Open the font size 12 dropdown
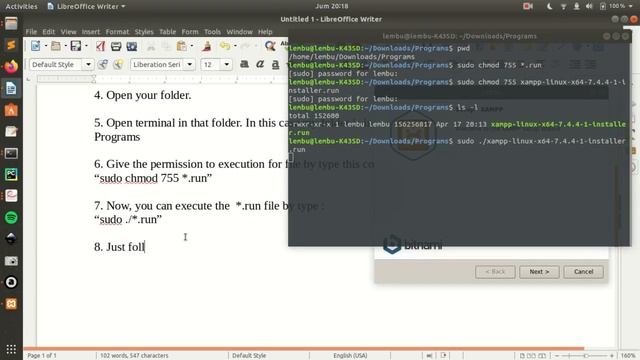The image size is (640, 360). (x=227, y=64)
